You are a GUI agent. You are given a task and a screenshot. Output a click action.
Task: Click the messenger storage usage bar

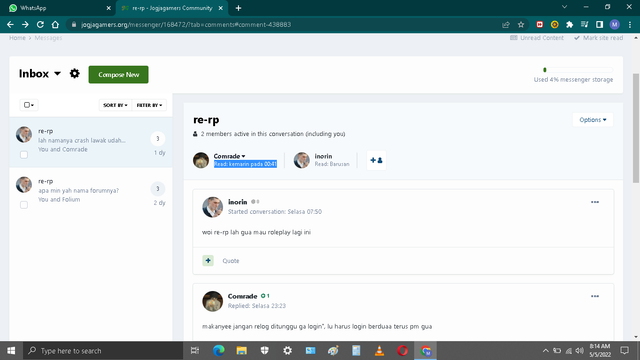click(x=578, y=70)
